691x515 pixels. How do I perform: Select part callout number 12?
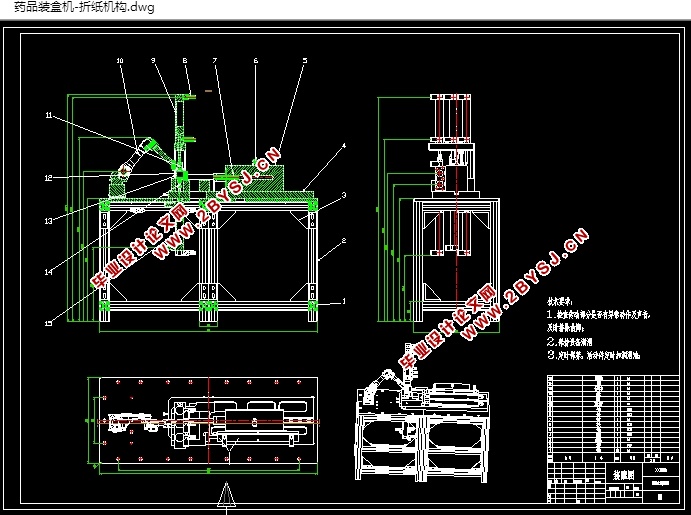48,178
